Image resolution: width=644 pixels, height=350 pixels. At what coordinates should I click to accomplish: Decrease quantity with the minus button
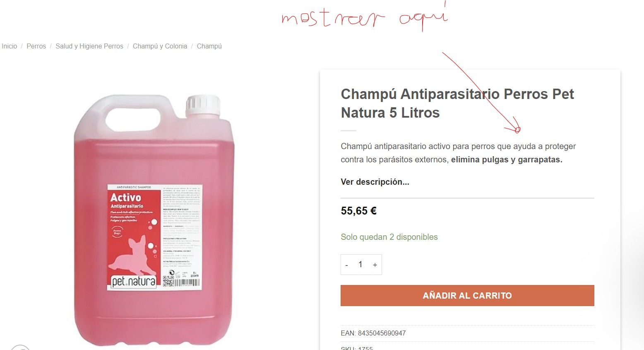[x=346, y=265]
